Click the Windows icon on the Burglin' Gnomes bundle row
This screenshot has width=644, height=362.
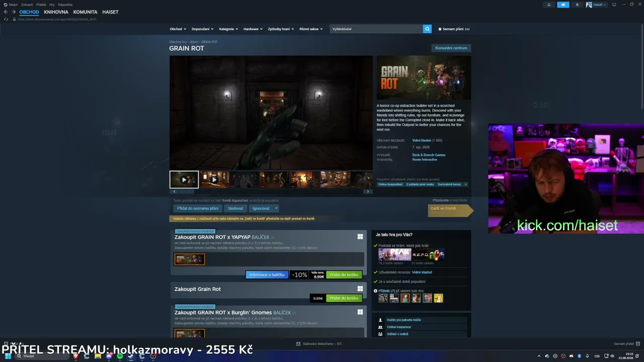click(360, 312)
